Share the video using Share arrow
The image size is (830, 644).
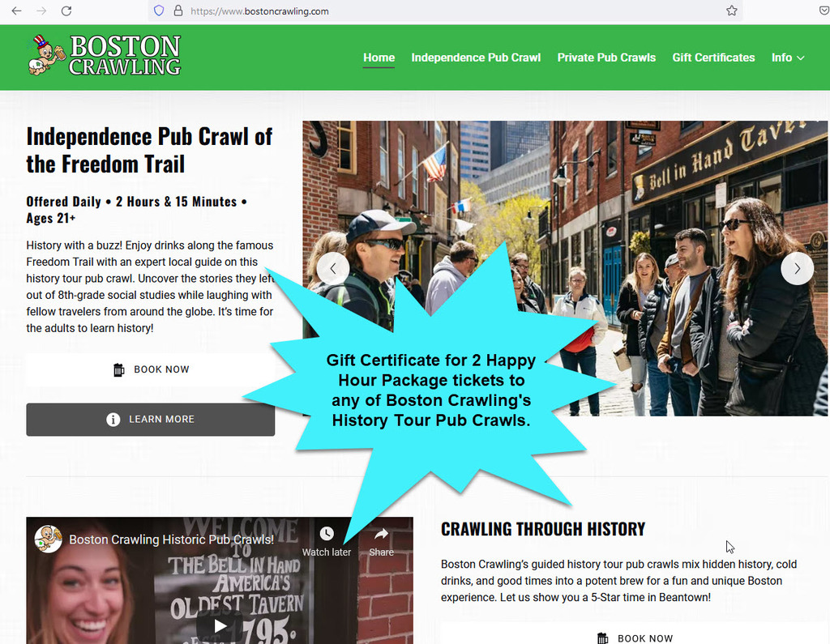point(381,534)
